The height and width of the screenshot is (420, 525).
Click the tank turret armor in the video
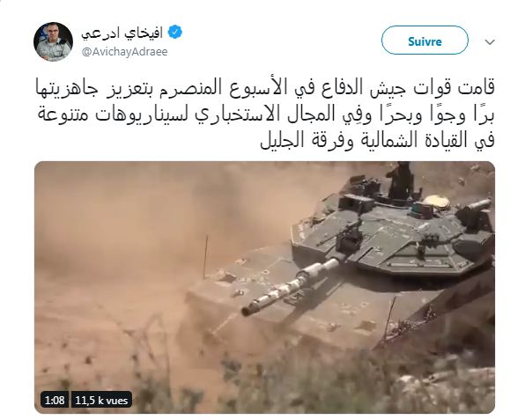coord(392,234)
